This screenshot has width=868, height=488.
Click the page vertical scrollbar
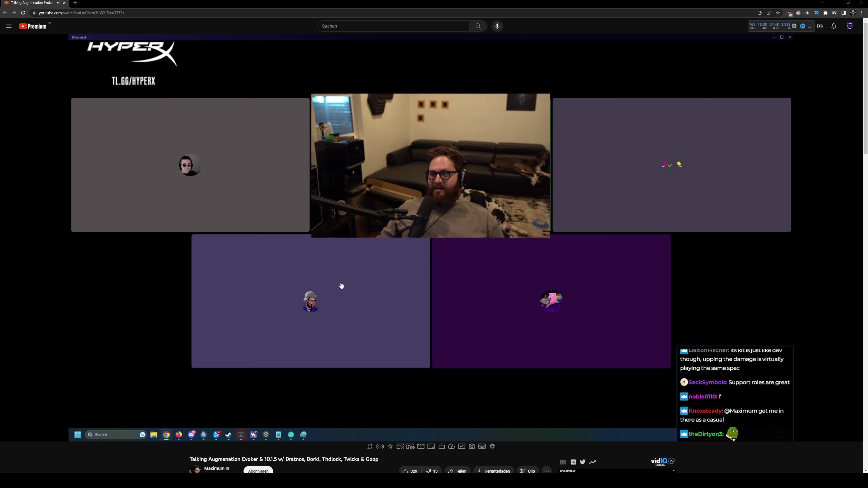865,88
